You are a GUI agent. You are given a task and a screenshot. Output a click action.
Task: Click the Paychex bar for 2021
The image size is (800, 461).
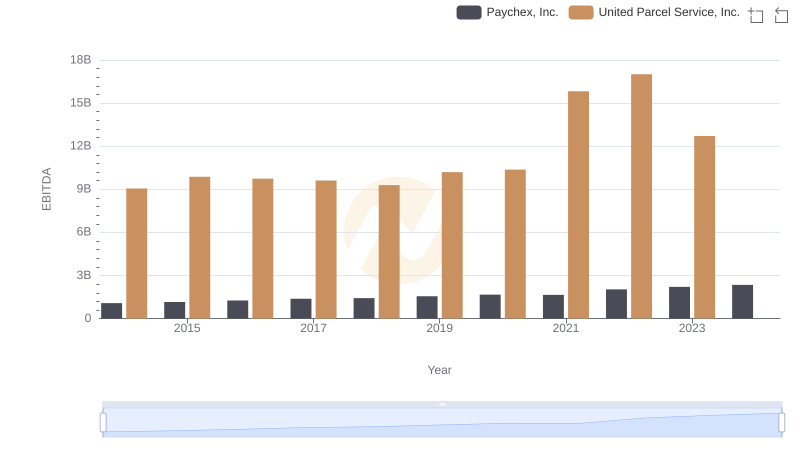tap(553, 306)
